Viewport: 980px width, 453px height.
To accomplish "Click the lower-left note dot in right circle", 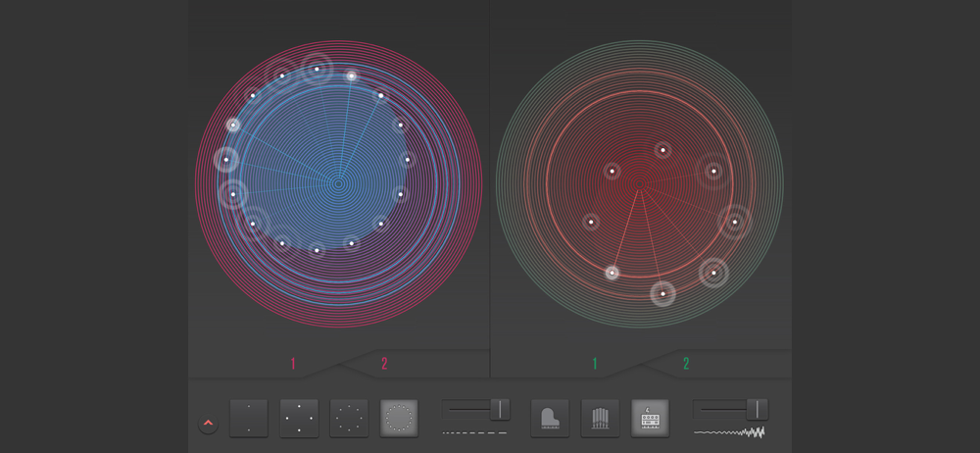I will pos(612,273).
